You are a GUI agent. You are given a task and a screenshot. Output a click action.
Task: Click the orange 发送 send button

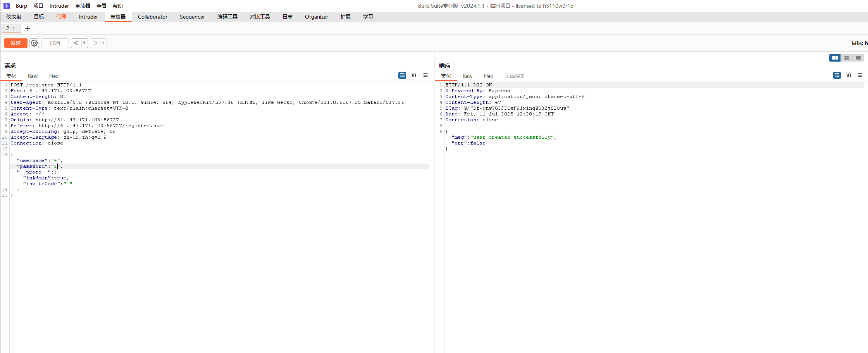coord(16,43)
